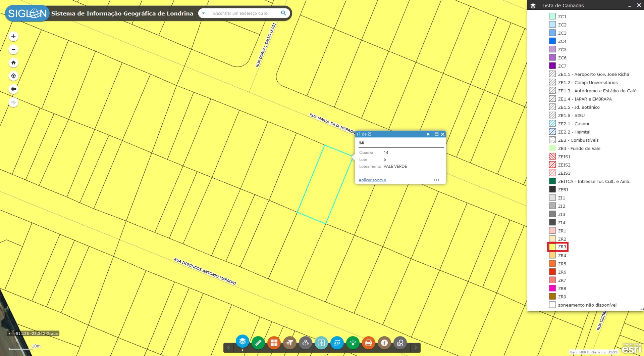This screenshot has height=356, width=644.
Task: Click the ZI2 legend entry
Action: point(561,206)
